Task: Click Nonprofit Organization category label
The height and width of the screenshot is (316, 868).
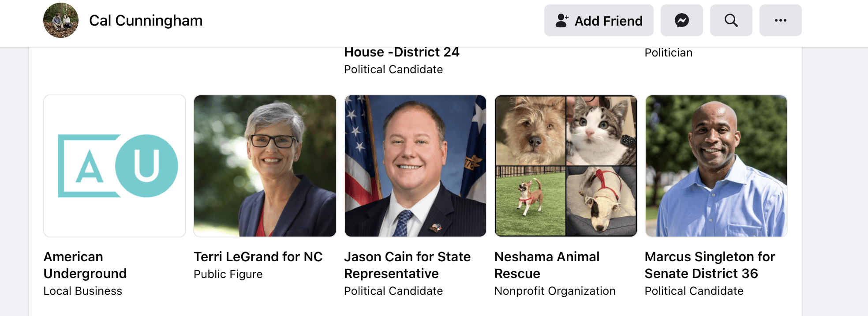Action: [555, 291]
